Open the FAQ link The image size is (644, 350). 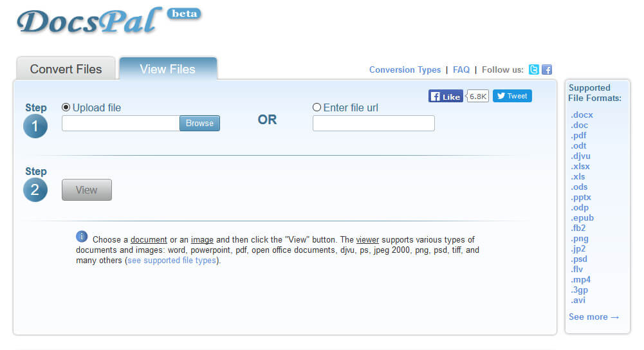(461, 70)
